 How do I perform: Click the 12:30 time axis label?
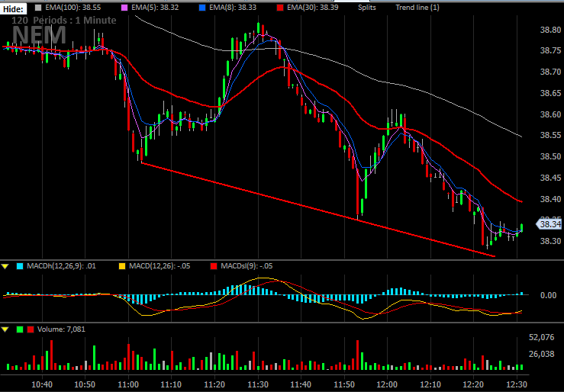517,384
